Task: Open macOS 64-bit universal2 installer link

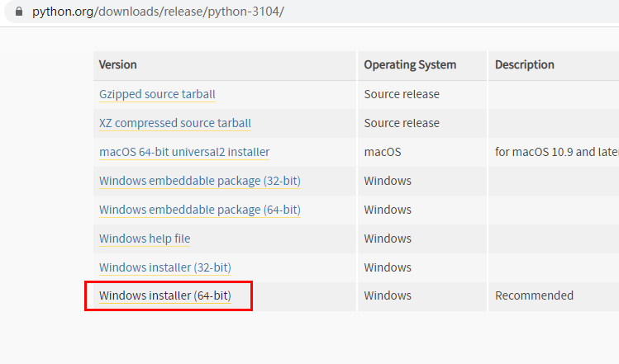Action: (183, 152)
